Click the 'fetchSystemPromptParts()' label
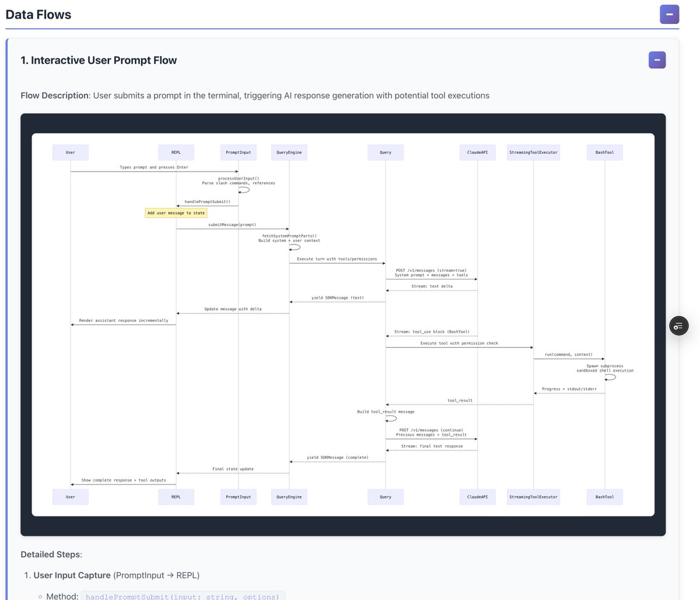Screen dimensions: 700x600 point(289,236)
